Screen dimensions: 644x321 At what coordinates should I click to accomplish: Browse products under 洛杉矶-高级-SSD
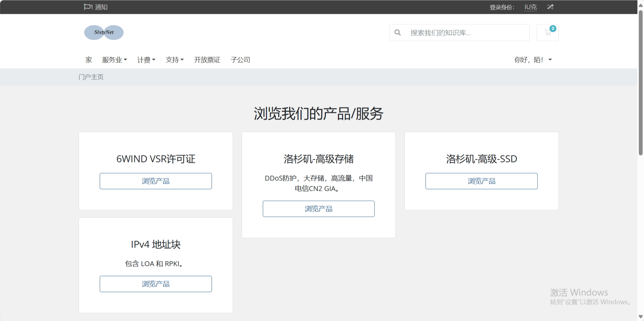481,181
